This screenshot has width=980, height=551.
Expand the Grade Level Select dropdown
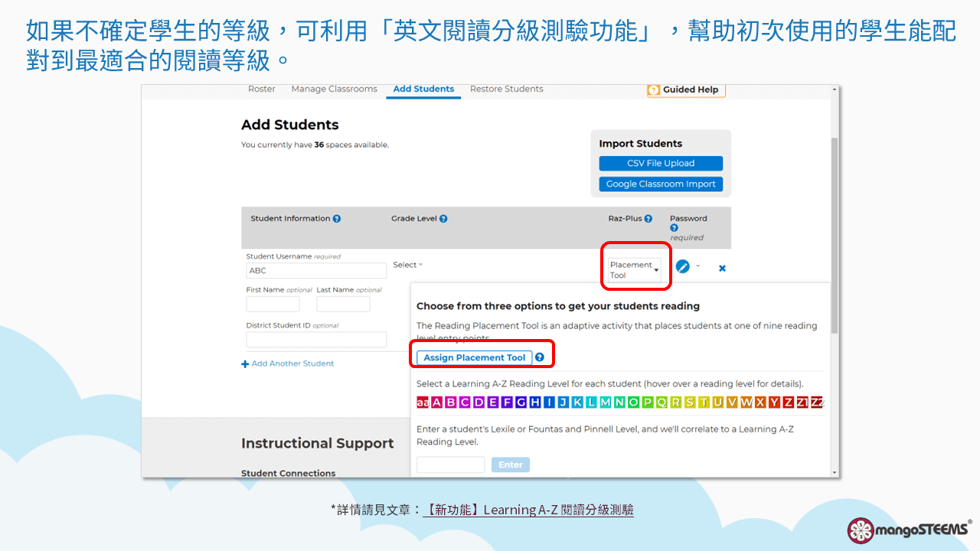point(407,265)
